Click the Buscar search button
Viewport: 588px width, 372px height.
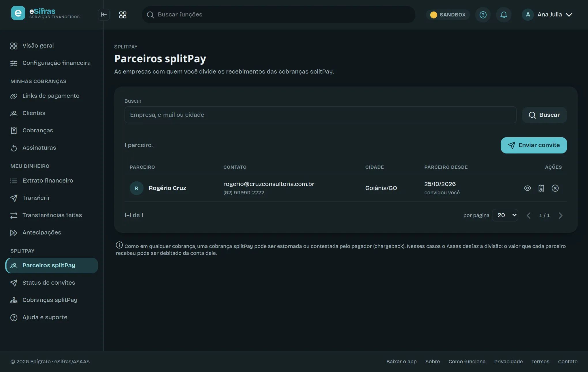click(544, 115)
